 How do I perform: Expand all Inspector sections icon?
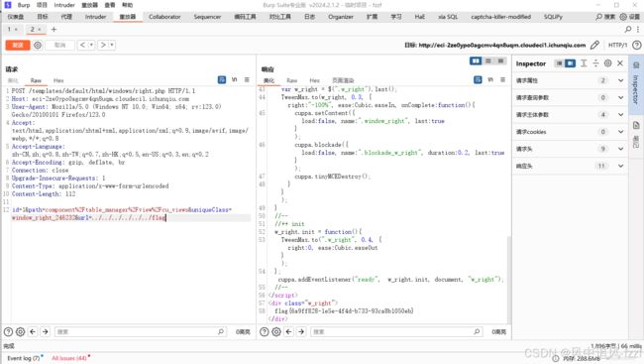[584, 63]
